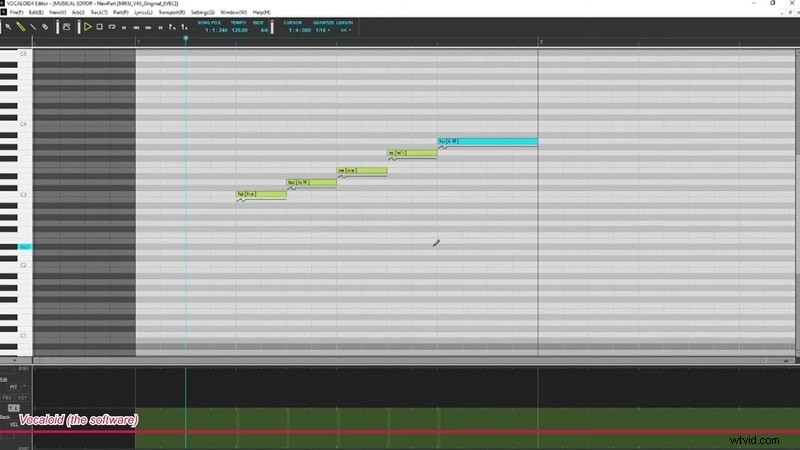
Task: Click the start marker flag icon
Action: (x=172, y=27)
